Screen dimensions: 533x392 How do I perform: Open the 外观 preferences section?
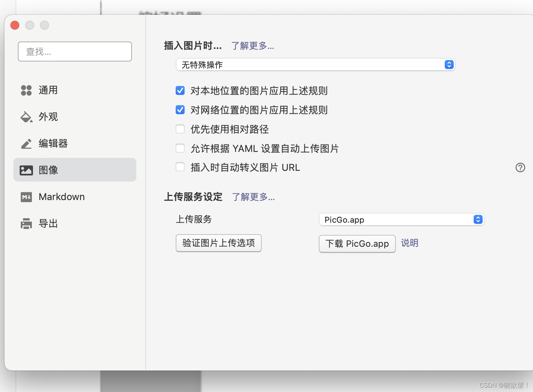pyautogui.click(x=75, y=117)
